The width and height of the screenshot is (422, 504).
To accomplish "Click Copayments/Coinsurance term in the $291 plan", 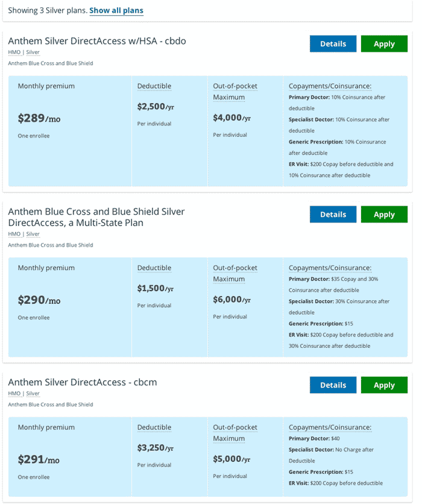I will pyautogui.click(x=330, y=427).
